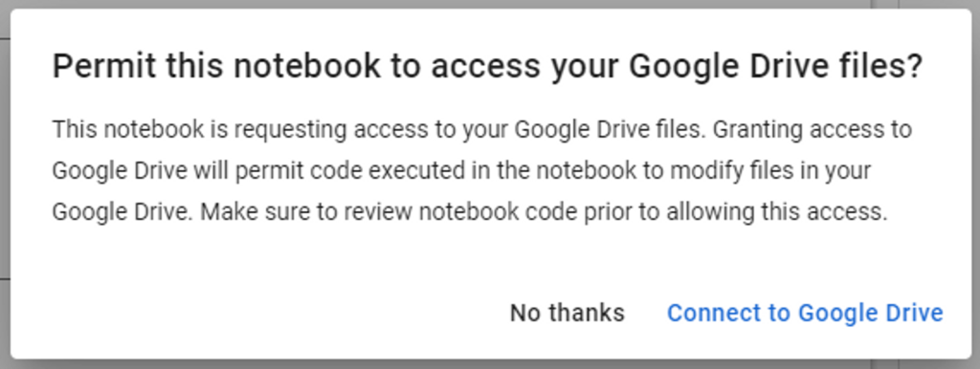This screenshot has height=369, width=980.
Task: Select the dialog title about permitting Drive access
Action: (487, 67)
